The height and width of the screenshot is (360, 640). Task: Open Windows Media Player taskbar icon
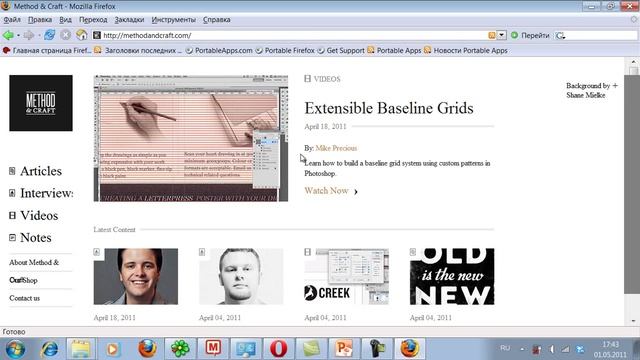point(113,349)
